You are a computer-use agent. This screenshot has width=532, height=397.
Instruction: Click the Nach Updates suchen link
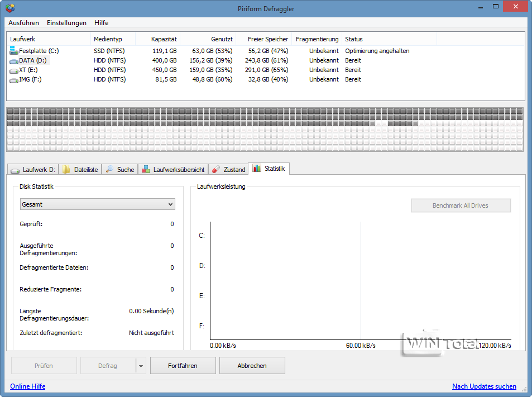pyautogui.click(x=484, y=386)
